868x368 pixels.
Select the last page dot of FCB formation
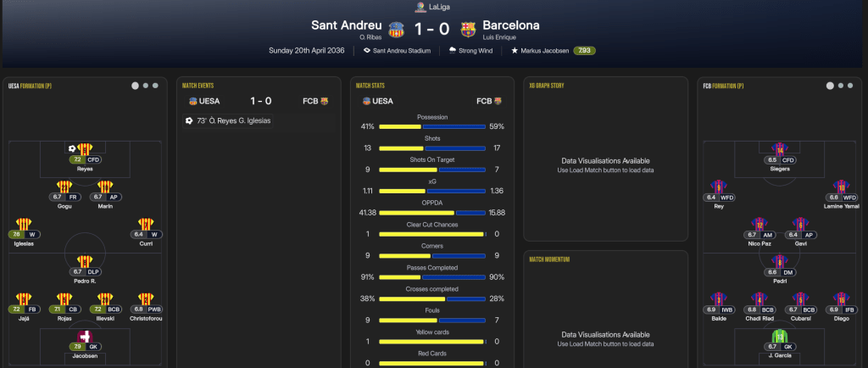tap(850, 86)
